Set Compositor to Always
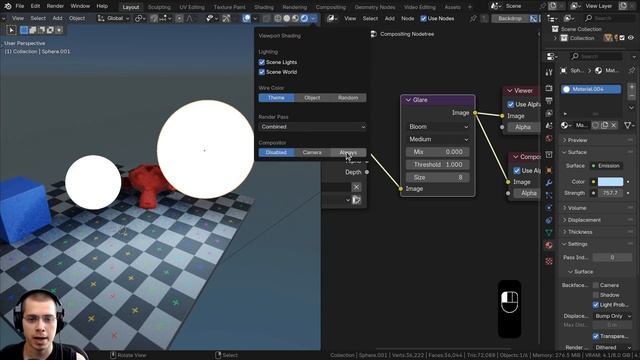The height and width of the screenshot is (360, 640). pos(348,153)
